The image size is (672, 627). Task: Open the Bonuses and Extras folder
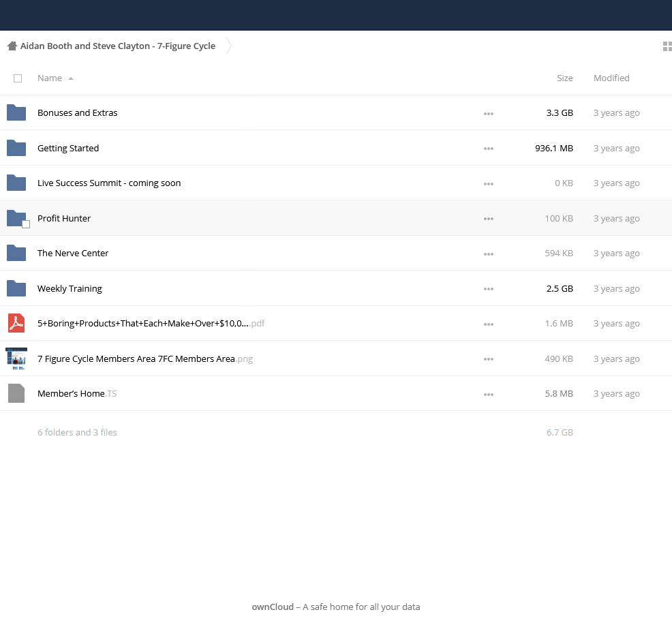78,112
